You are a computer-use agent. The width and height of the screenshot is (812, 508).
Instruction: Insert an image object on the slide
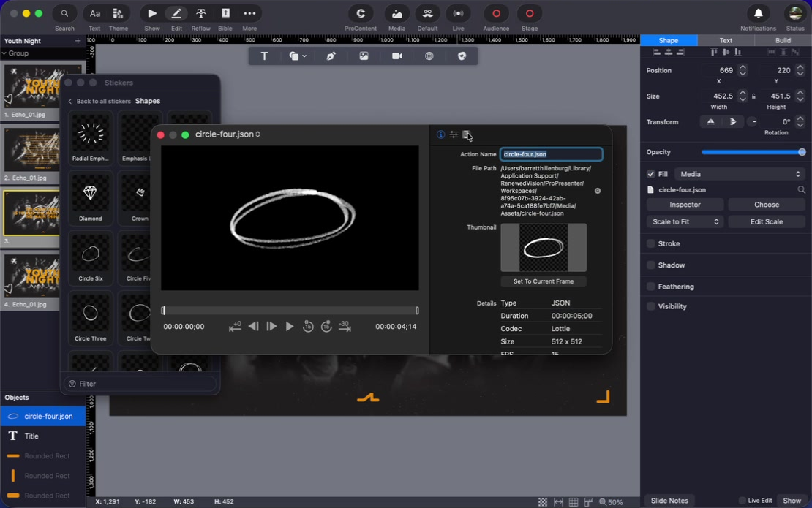point(364,56)
